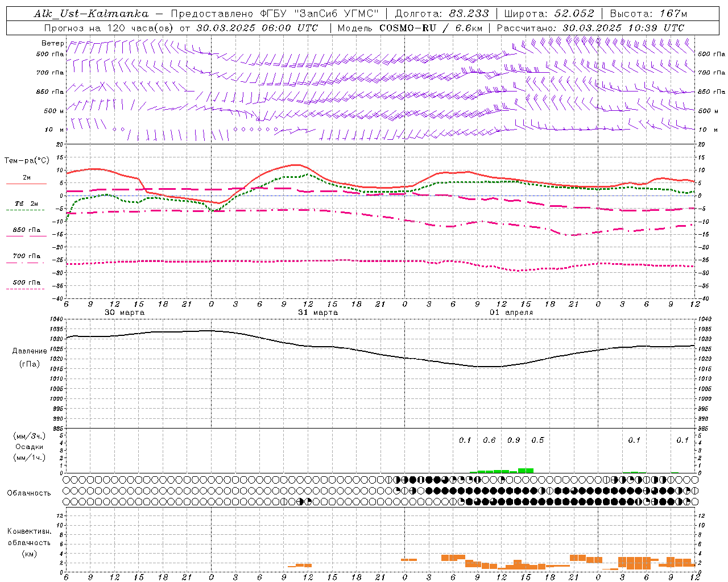Screen dimensions: 728x582
Task: Click the Ветер panel label
Action: click(x=52, y=43)
